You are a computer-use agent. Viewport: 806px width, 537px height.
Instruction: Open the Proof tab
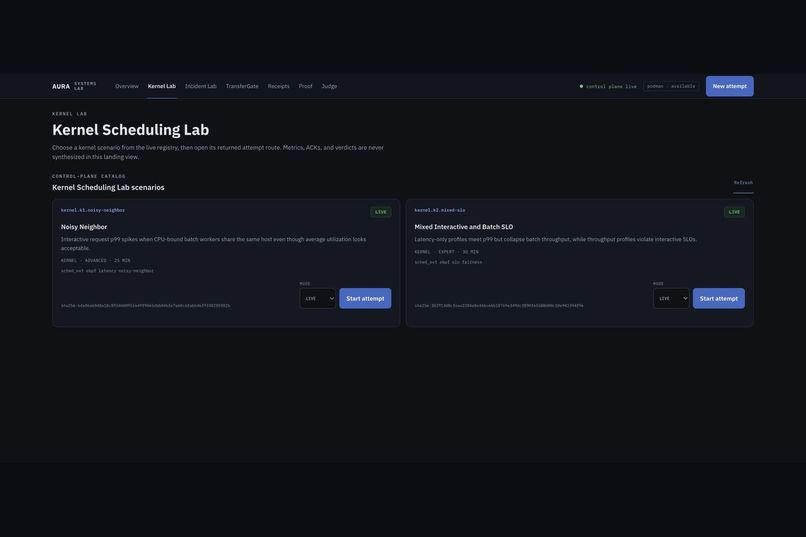(x=305, y=86)
